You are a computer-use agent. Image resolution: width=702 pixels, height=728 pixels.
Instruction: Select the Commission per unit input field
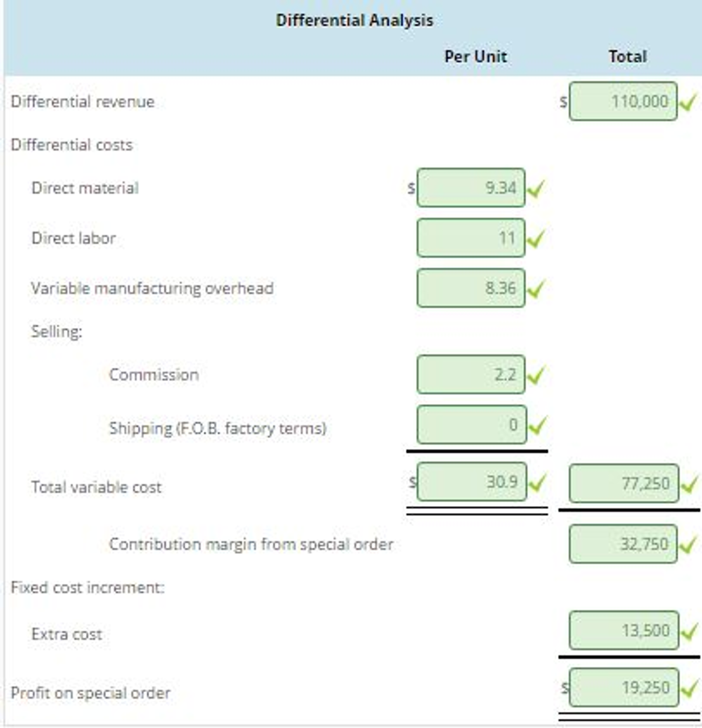click(471, 374)
